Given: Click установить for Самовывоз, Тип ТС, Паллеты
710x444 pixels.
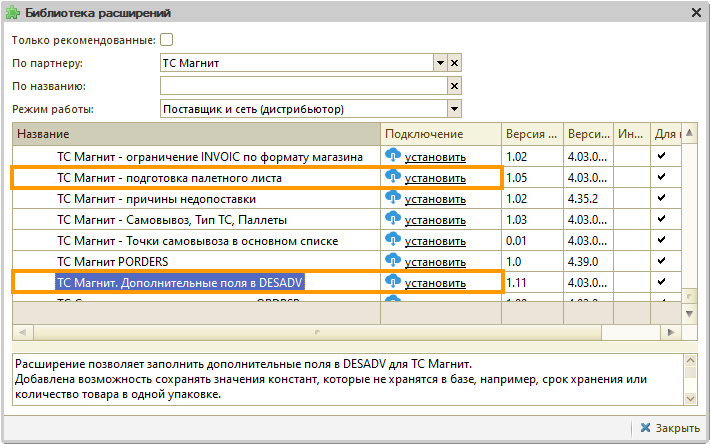Looking at the screenshot, I should click(435, 220).
